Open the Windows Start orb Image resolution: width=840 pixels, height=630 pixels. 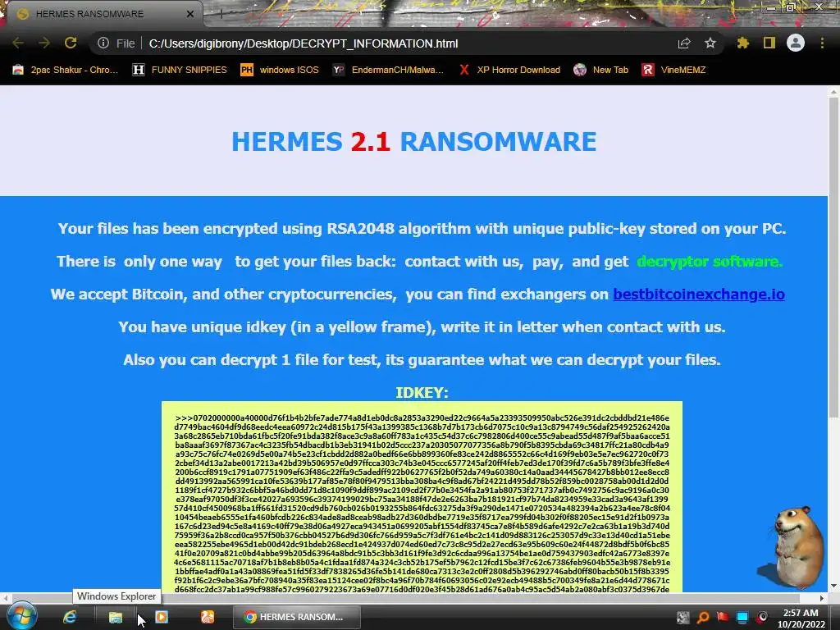(21, 616)
